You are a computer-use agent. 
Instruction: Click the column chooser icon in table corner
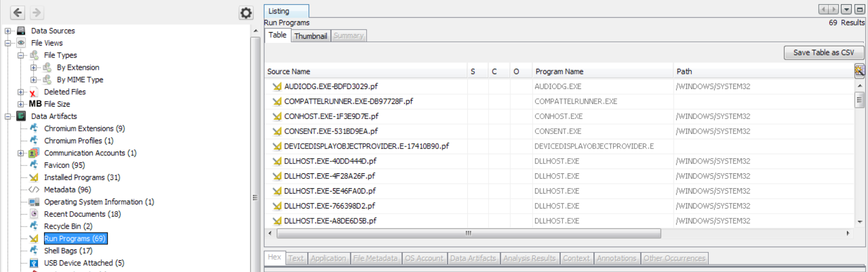pyautogui.click(x=859, y=71)
